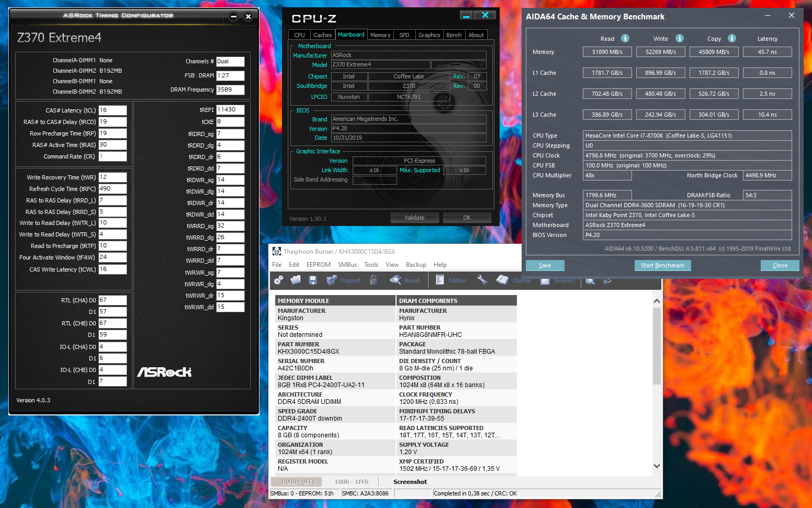Minimize the AIDA64 benchmark window
The width and height of the screenshot is (812, 508).
click(x=768, y=16)
